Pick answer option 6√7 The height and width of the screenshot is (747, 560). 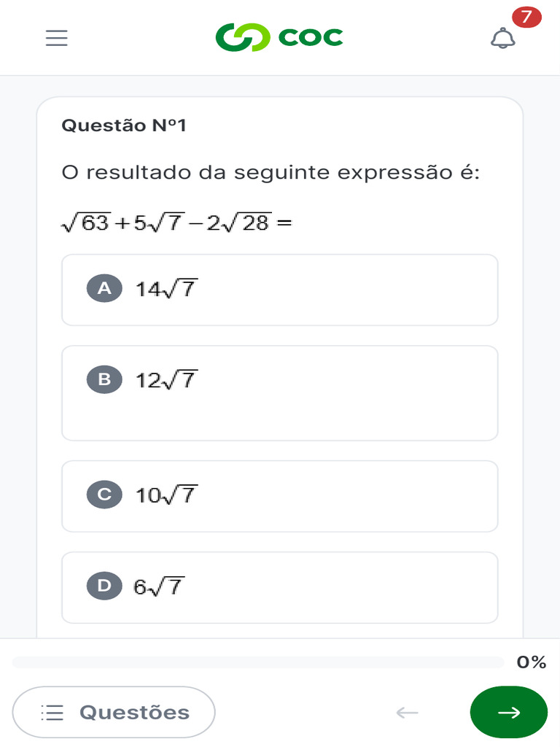coord(158,587)
